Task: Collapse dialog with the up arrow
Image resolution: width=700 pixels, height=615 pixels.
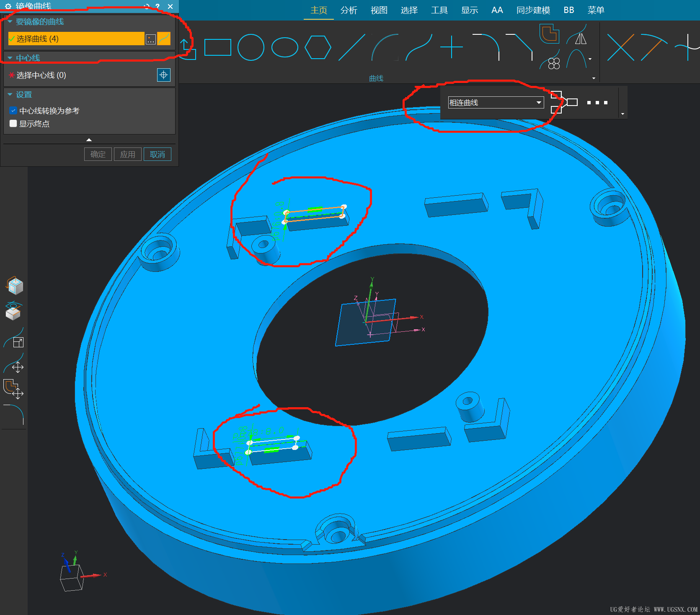Action: tap(89, 140)
